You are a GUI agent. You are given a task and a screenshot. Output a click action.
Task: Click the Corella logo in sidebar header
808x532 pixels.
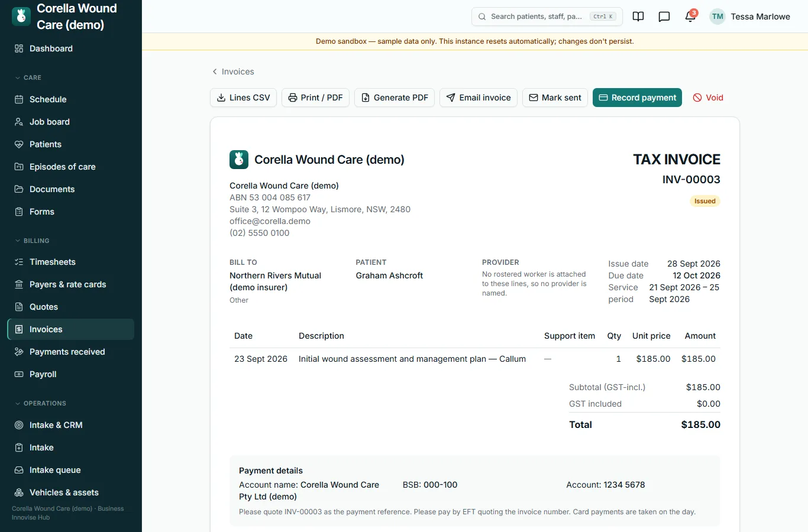point(21,17)
